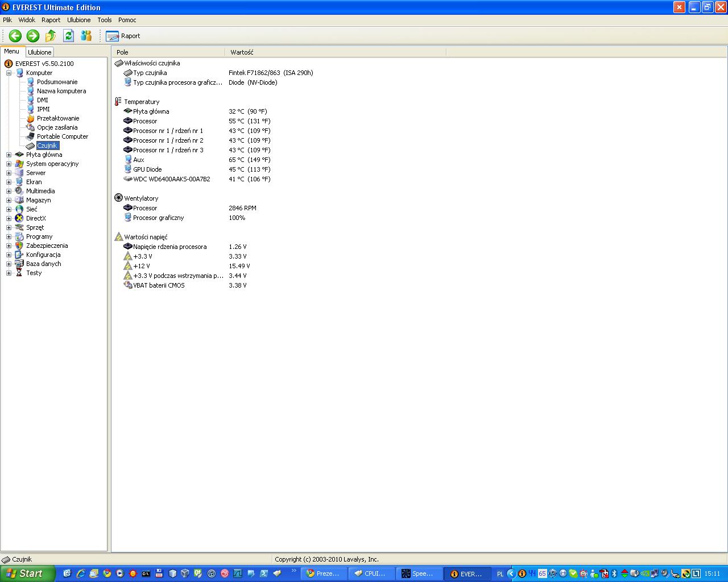Expand the Płyta główna tree branch
The height and width of the screenshot is (582, 728).
(9, 155)
